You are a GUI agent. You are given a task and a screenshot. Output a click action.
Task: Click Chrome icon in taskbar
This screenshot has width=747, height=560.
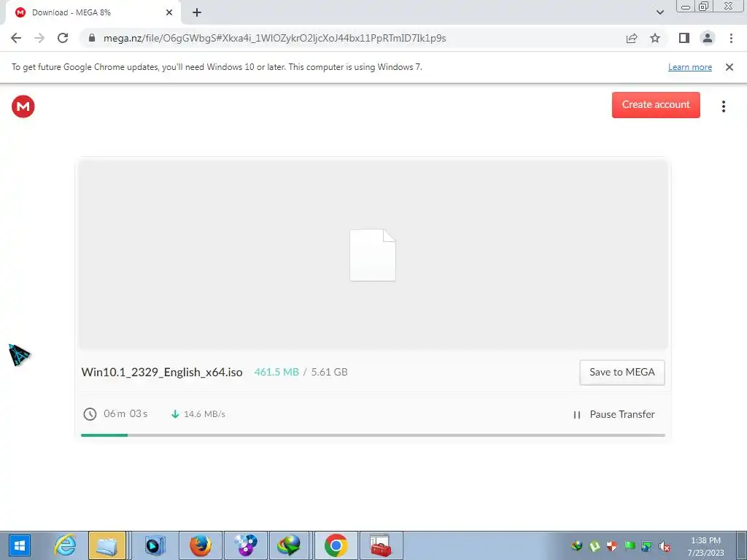[x=336, y=545]
